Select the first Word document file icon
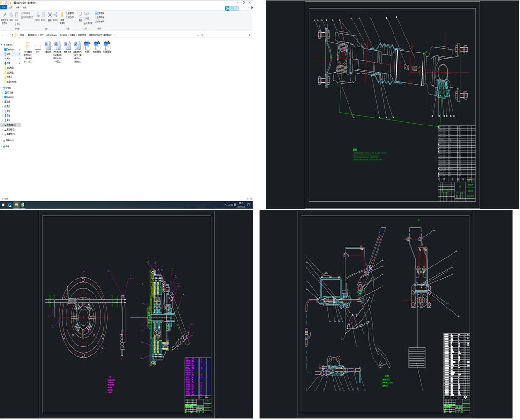The height and width of the screenshot is (420, 520). (x=48, y=45)
